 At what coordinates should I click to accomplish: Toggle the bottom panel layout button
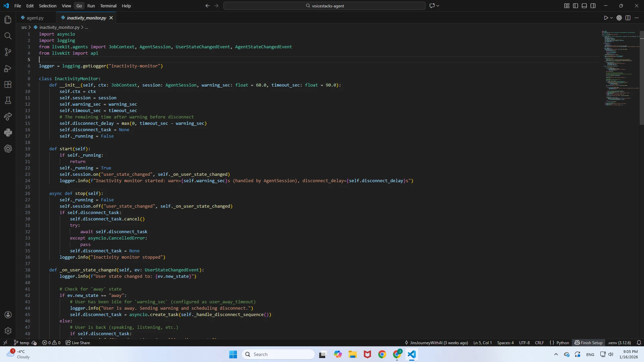click(x=584, y=6)
